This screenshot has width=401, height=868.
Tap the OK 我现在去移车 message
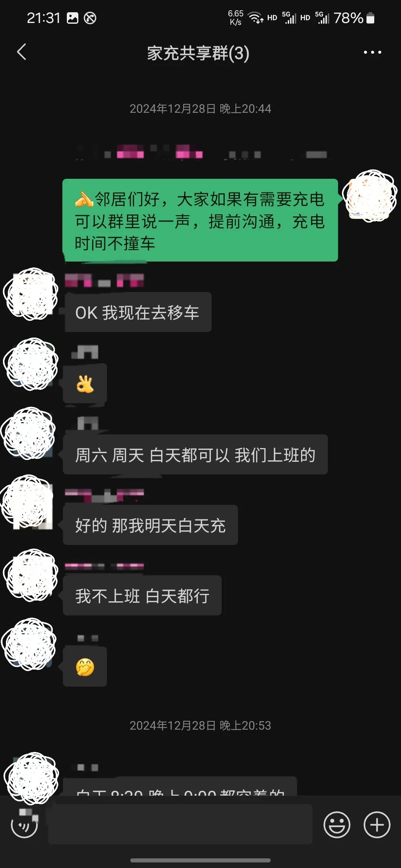click(138, 312)
